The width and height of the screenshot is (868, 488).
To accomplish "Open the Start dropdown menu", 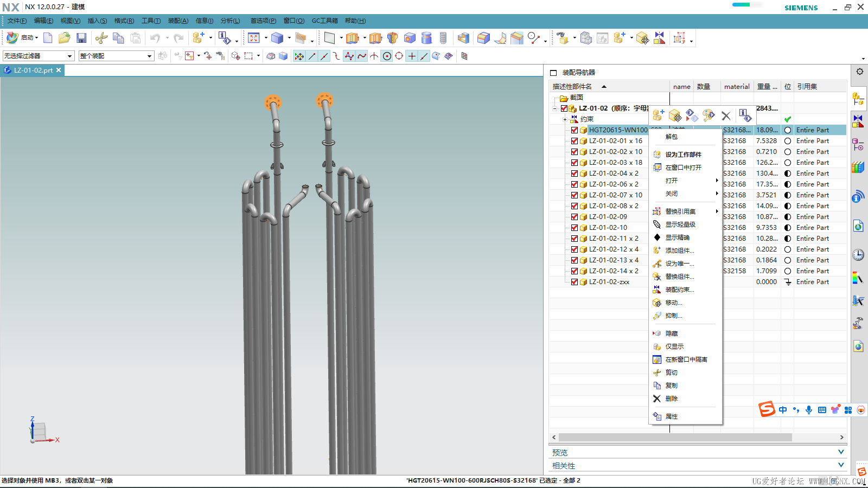I will [23, 38].
